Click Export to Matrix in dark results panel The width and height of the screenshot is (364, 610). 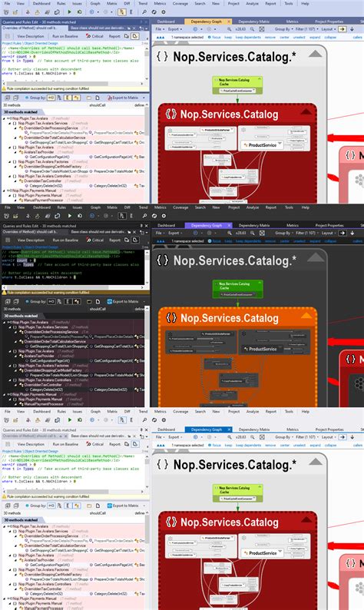pyautogui.click(x=123, y=301)
